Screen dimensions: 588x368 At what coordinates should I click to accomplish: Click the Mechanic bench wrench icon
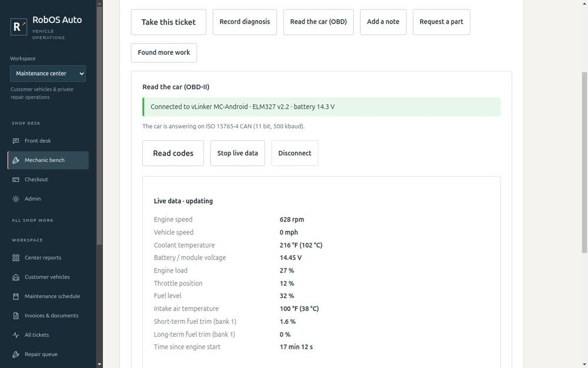coord(16,160)
